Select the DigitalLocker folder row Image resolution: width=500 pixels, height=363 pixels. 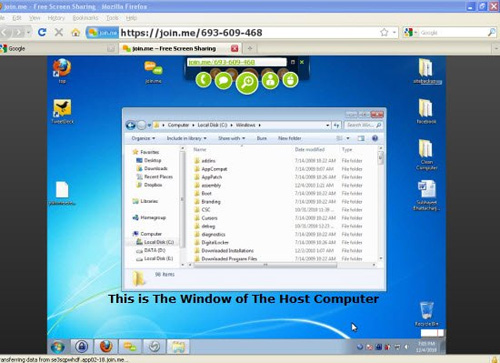pyautogui.click(x=215, y=242)
